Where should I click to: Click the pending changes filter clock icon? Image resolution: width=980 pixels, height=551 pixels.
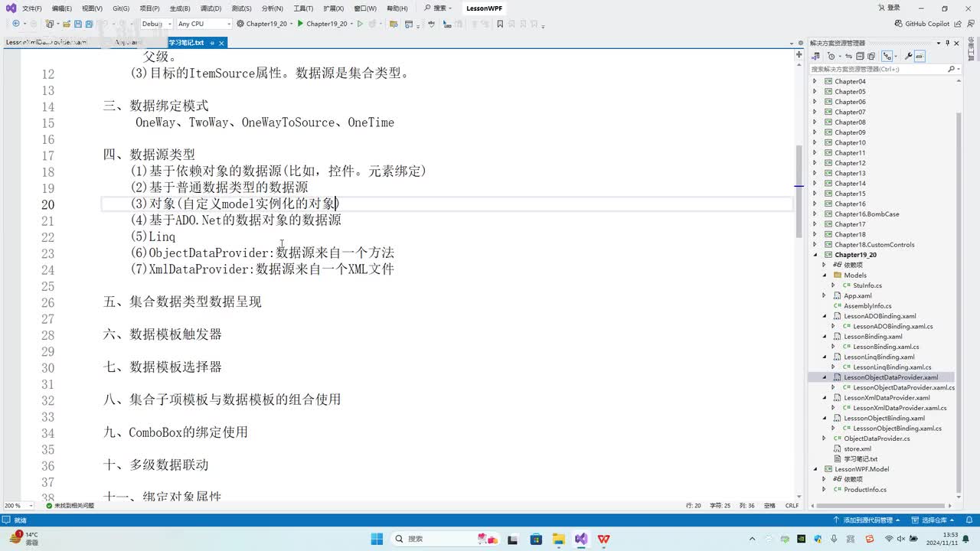[831, 56]
